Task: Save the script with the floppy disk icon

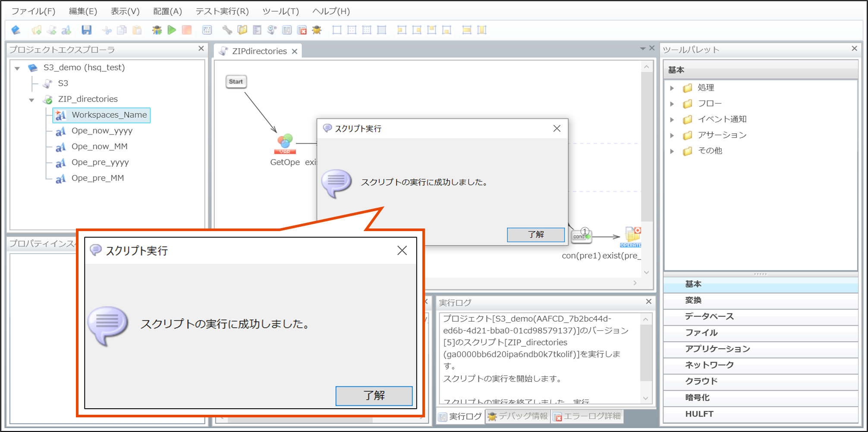Action: pyautogui.click(x=86, y=30)
